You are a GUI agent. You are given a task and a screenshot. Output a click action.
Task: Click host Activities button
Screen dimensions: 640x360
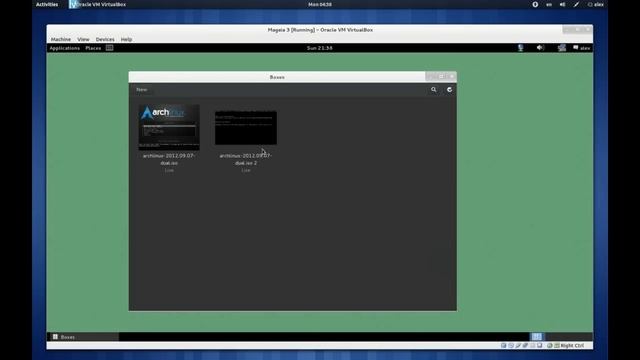(47, 4)
